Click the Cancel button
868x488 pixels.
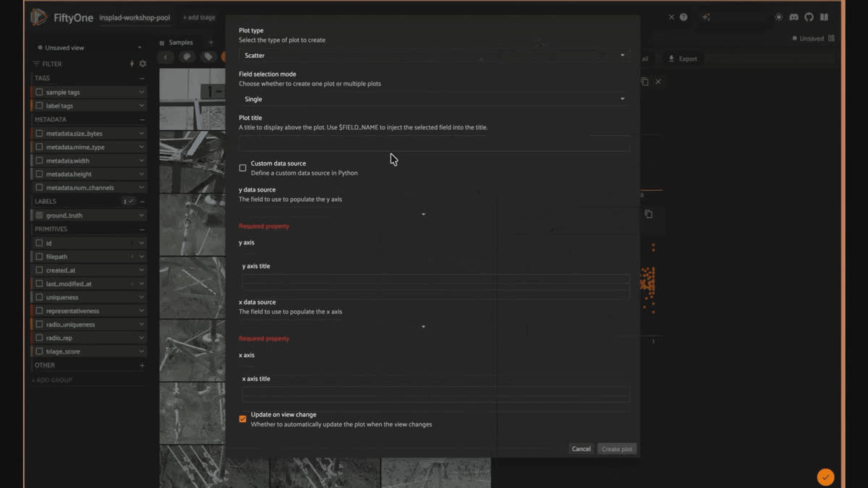582,449
